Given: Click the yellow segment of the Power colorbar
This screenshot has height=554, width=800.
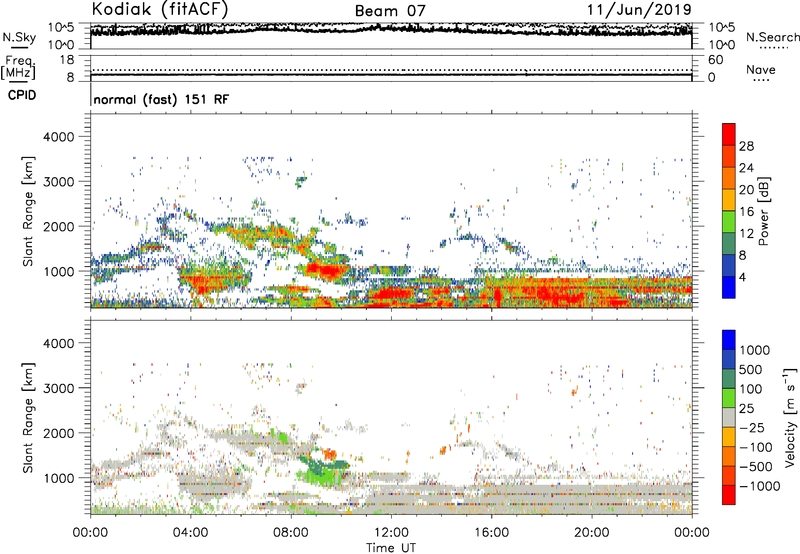Looking at the screenshot, I should tap(729, 199).
